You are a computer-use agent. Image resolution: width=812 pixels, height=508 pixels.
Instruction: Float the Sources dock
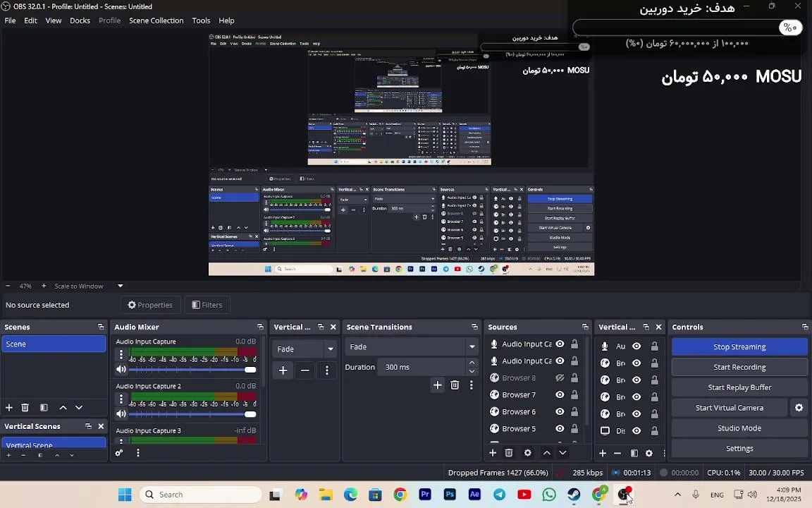[x=584, y=327]
